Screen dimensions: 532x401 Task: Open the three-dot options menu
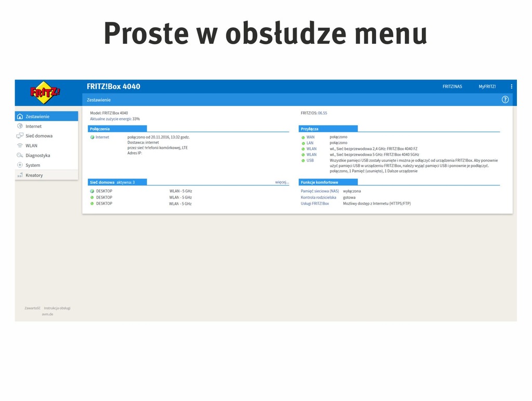coord(512,86)
